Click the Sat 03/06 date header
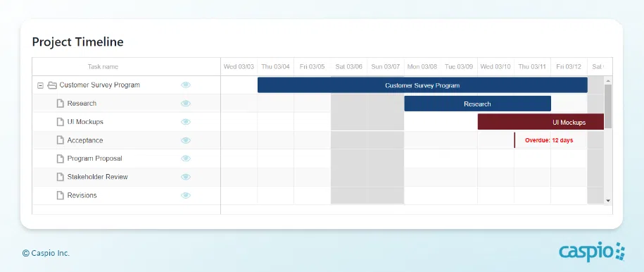Screen dimensions: 644x272 click(x=348, y=67)
